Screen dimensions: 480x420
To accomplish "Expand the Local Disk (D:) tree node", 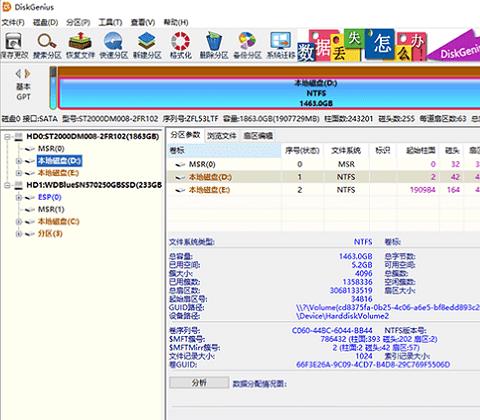I will (19, 161).
